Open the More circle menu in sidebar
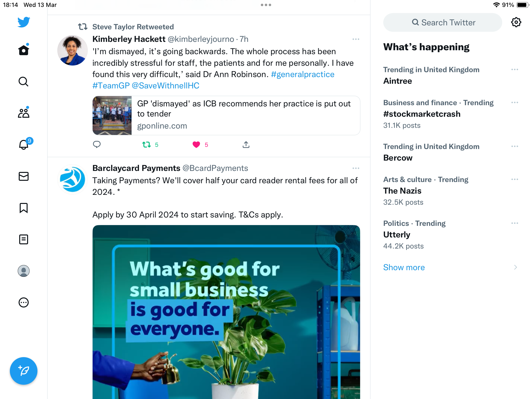 pos(24,302)
